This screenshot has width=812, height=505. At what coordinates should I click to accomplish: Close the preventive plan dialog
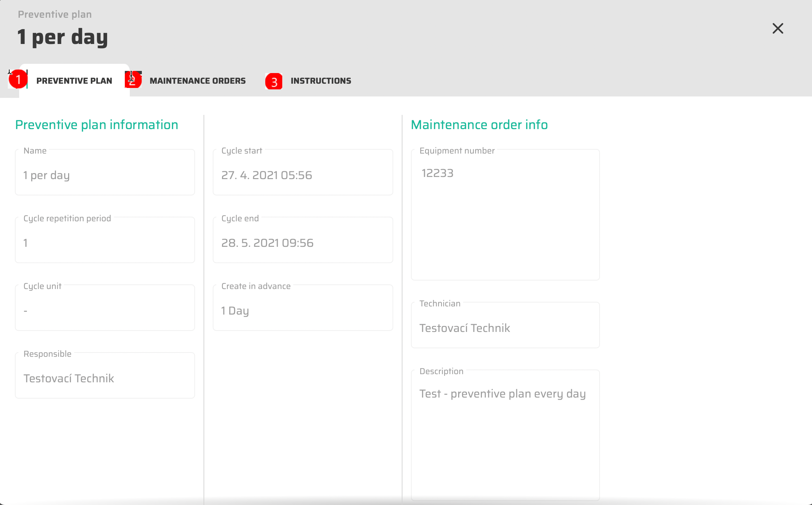click(x=778, y=28)
